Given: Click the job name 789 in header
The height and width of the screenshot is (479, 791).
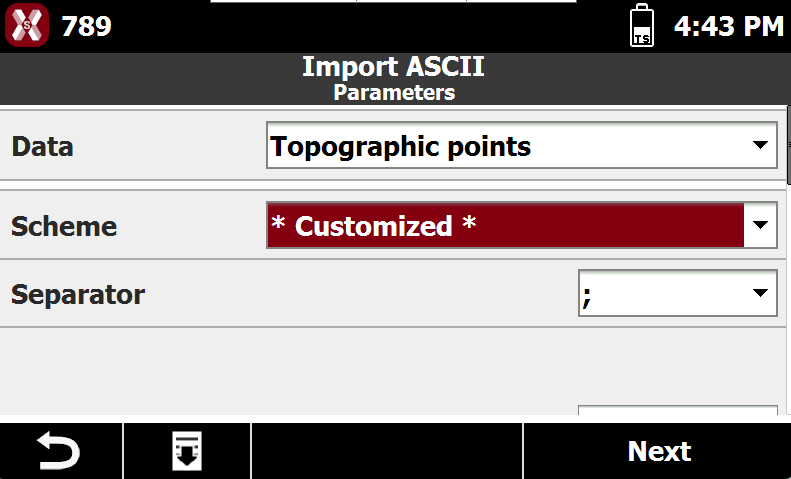Looking at the screenshot, I should 86,26.
